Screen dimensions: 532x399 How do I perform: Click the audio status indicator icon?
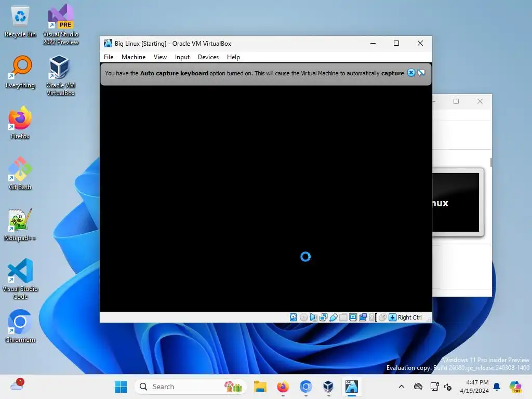(313, 317)
